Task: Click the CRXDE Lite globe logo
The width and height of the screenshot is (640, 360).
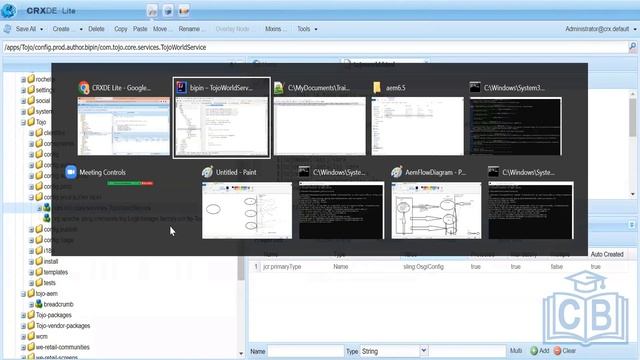Action: click(x=8, y=11)
